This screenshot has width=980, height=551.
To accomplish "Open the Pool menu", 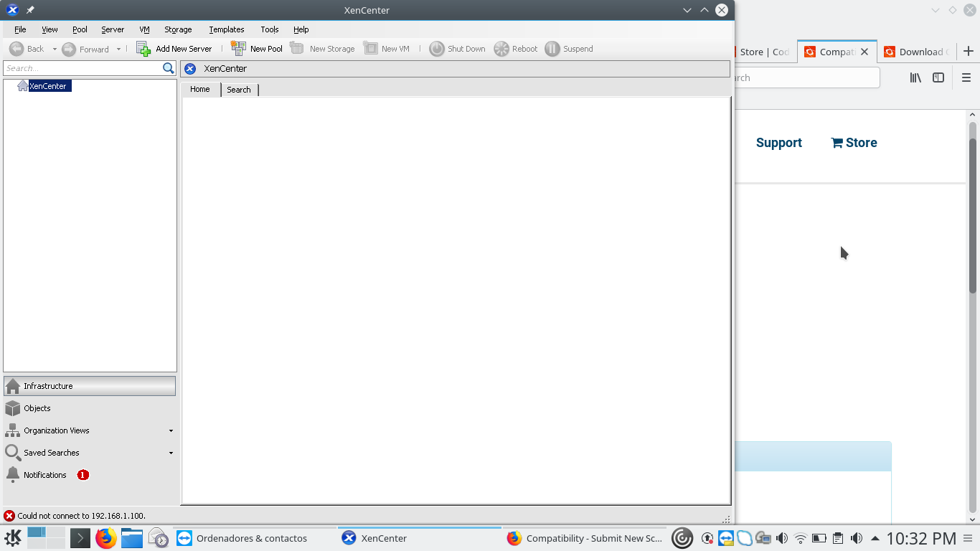I will click(80, 29).
